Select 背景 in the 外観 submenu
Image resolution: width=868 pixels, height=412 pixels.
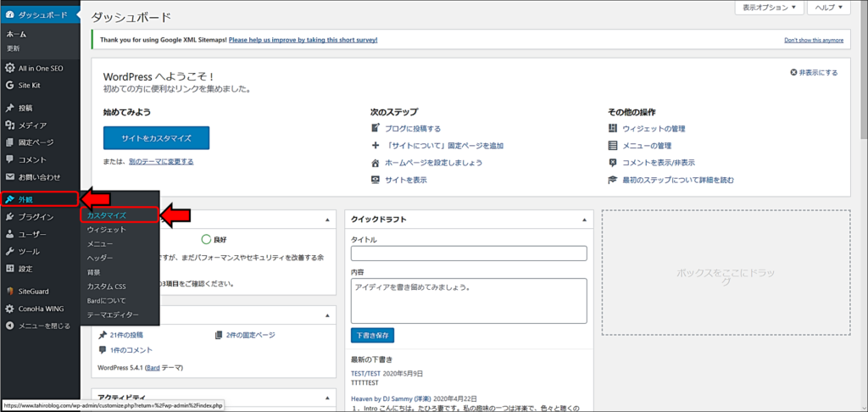[x=93, y=272]
